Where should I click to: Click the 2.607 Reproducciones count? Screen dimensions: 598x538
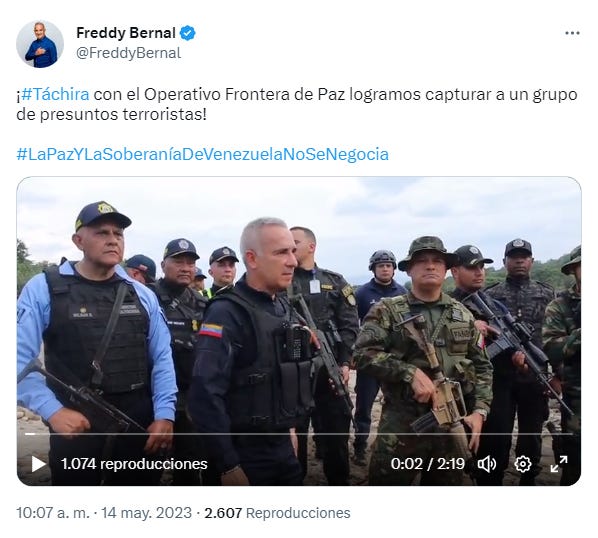coord(277,513)
